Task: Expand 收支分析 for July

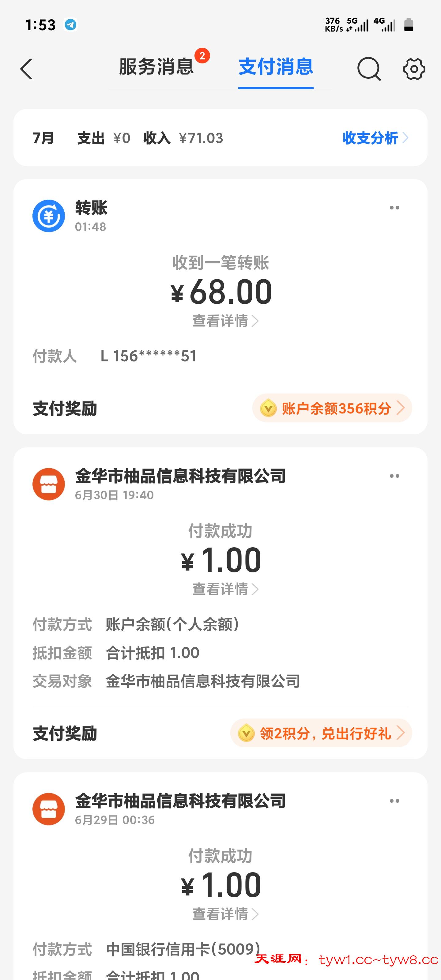Action: (375, 138)
